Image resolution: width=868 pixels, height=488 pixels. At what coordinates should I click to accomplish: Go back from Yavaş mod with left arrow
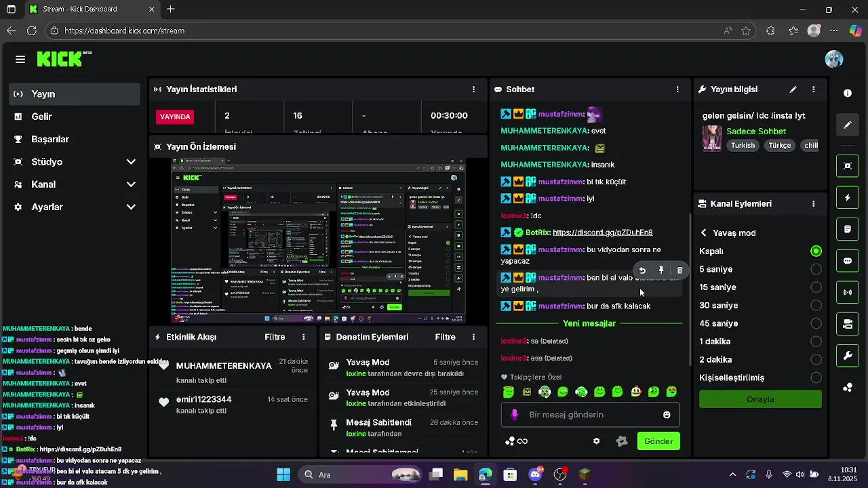coord(704,232)
